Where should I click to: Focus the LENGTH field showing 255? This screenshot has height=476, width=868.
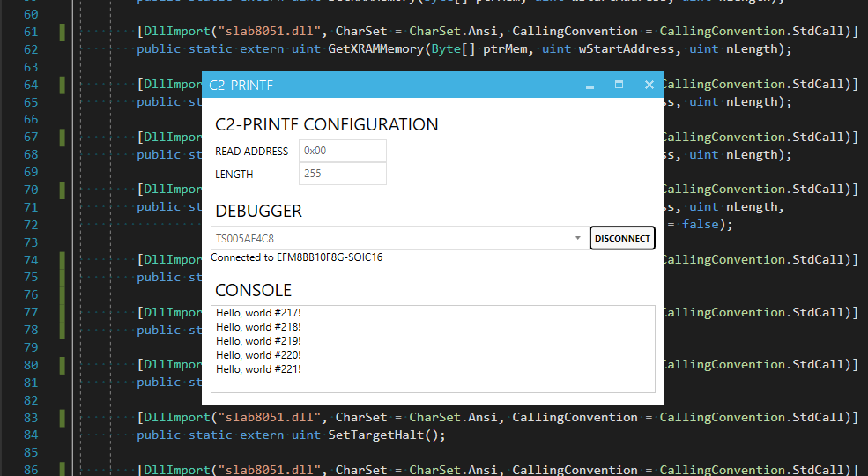pyautogui.click(x=342, y=174)
